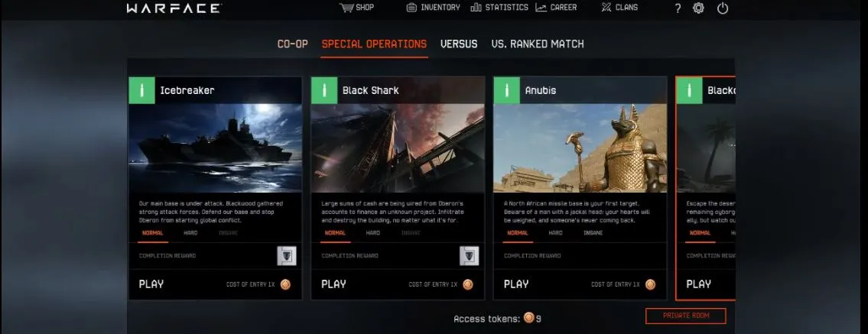
Task: Open the settings gear icon
Action: pyautogui.click(x=699, y=8)
